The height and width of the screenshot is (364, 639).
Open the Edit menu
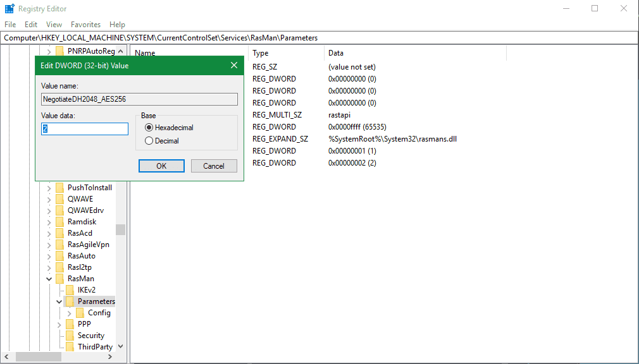pos(31,25)
